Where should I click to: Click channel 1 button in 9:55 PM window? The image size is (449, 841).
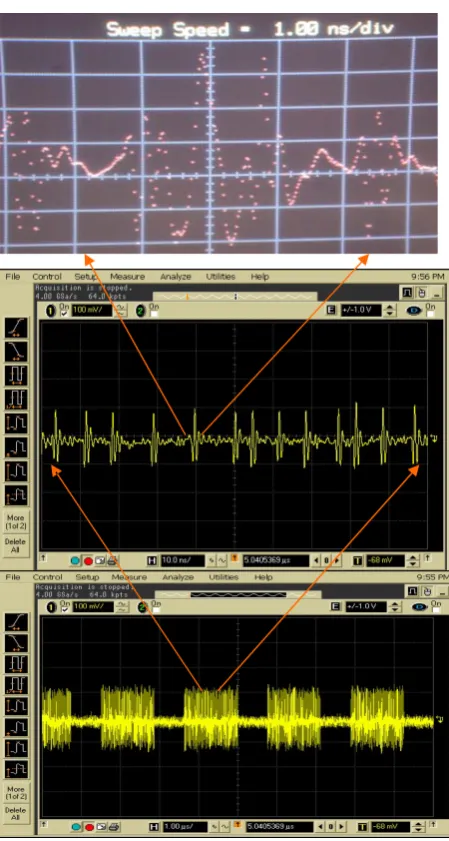(51, 607)
